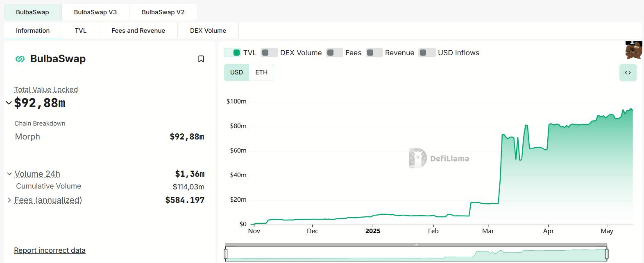Open the embed chart code button
The image size is (644, 263).
(628, 73)
